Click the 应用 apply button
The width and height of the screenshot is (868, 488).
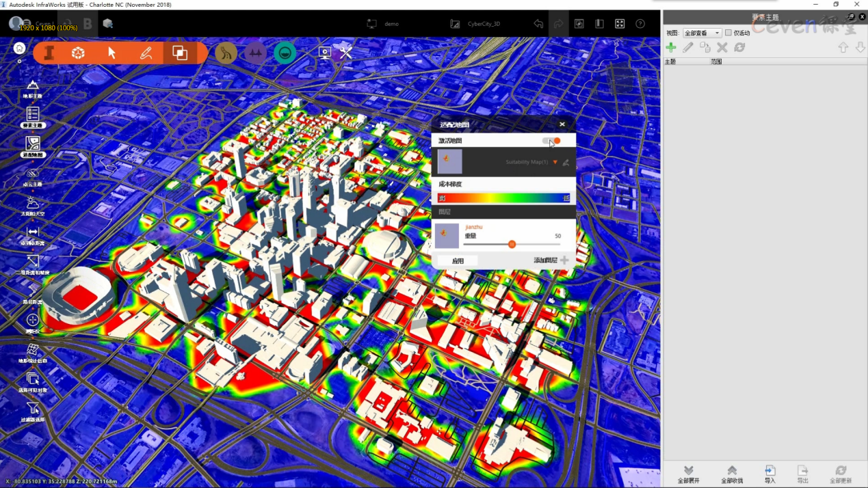coord(458,261)
